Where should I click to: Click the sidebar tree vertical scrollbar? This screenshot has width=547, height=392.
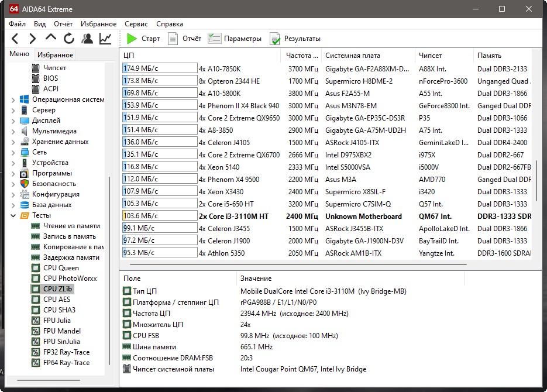[109, 271]
